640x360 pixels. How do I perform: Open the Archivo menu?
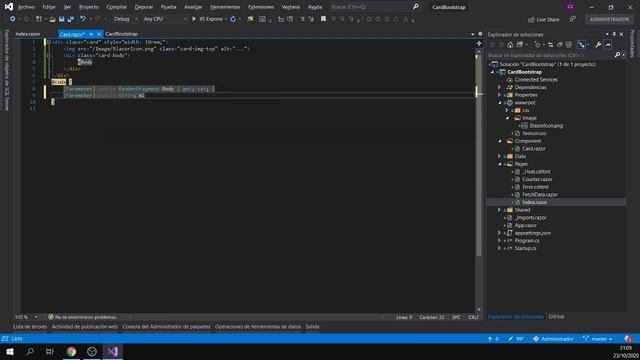tap(26, 7)
